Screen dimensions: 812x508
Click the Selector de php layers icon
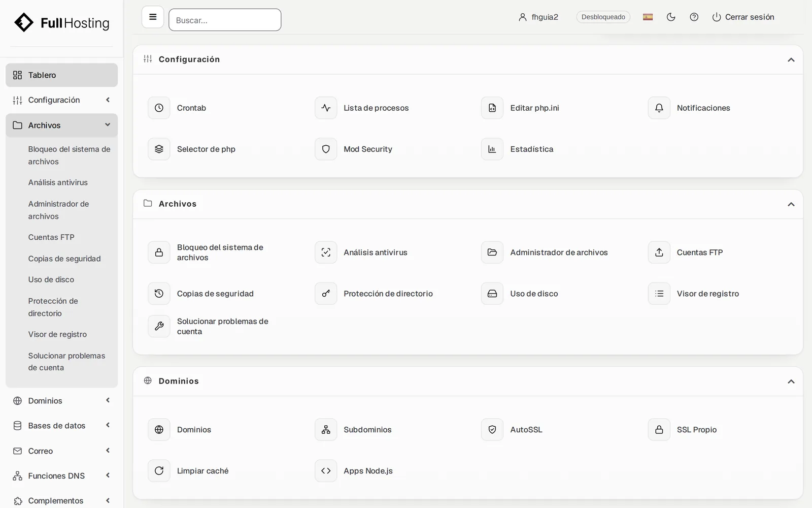point(159,149)
